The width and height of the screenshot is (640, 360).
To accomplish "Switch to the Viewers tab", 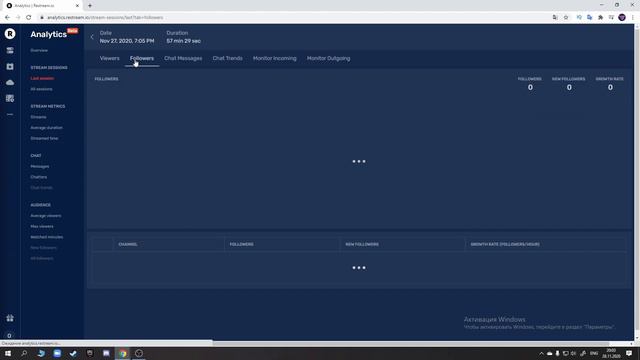I will pyautogui.click(x=109, y=58).
